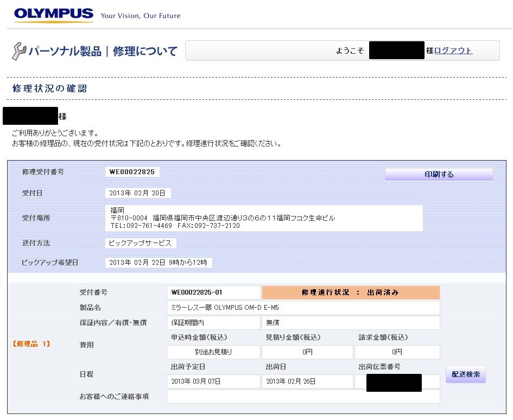Click reception number WE00022825-01

[x=213, y=292]
